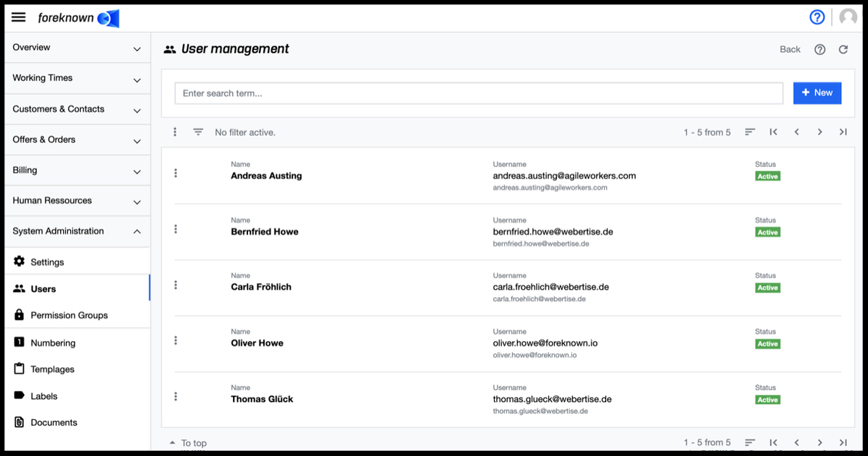The image size is (868, 456).
Task: Open Permission Groups in the sidebar
Action: pos(69,316)
